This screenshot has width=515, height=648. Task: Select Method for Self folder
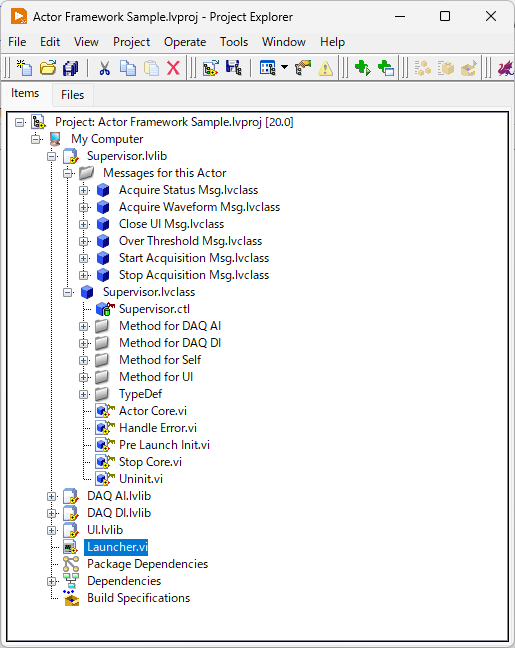[160, 360]
